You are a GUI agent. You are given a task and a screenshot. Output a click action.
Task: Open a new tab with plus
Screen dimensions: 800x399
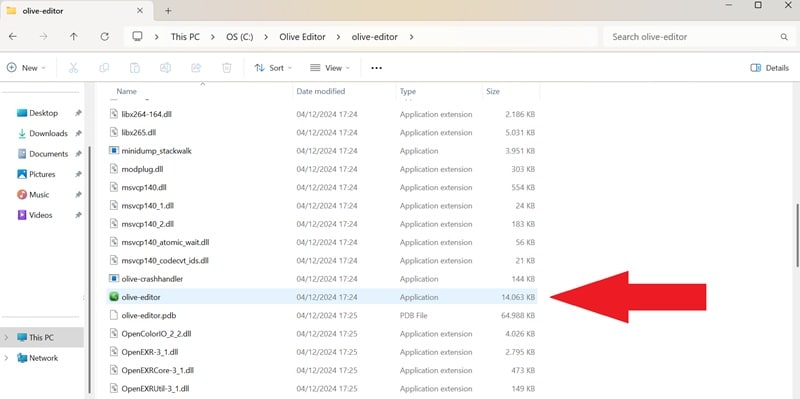(x=168, y=11)
